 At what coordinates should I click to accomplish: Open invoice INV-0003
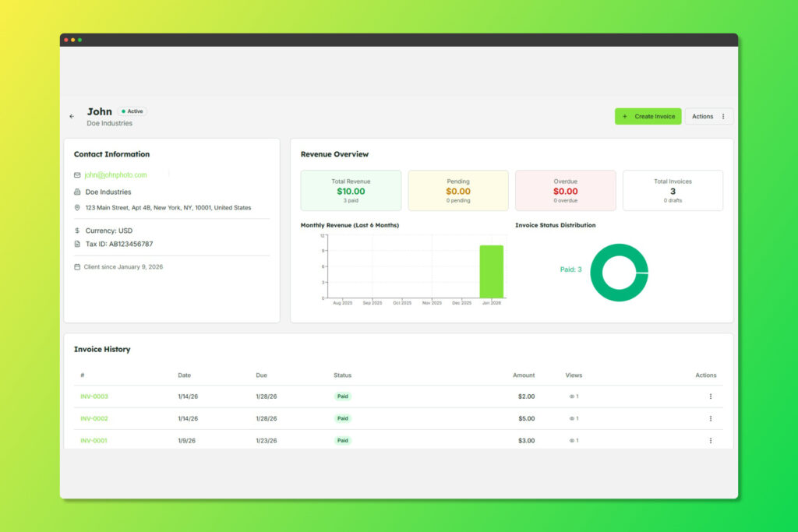94,396
